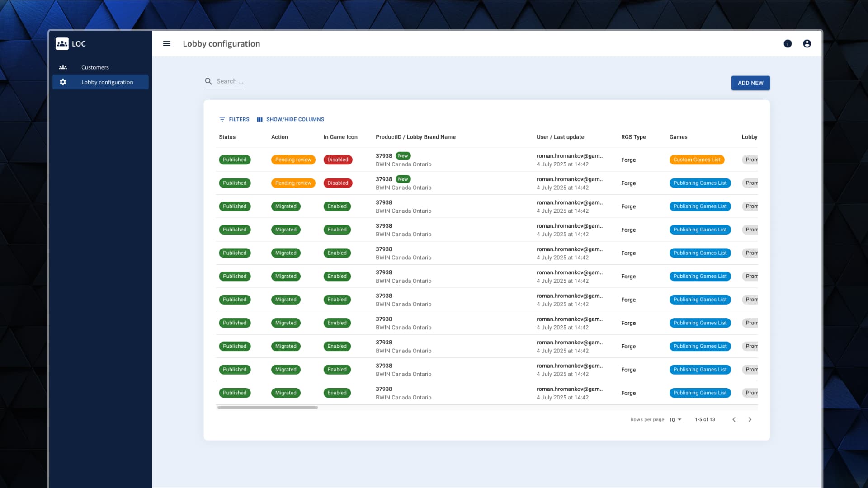Image resolution: width=868 pixels, height=488 pixels.
Task: Open the info icon in the top bar
Action: click(788, 43)
